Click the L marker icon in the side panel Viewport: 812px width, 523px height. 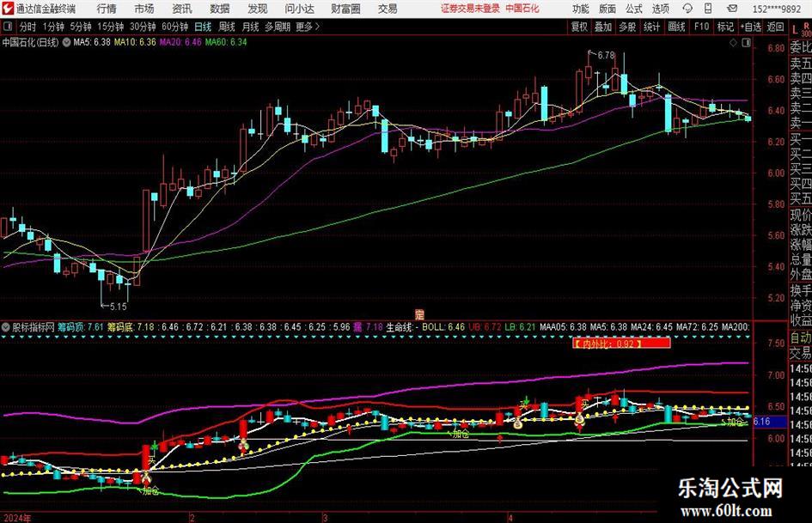795,31
